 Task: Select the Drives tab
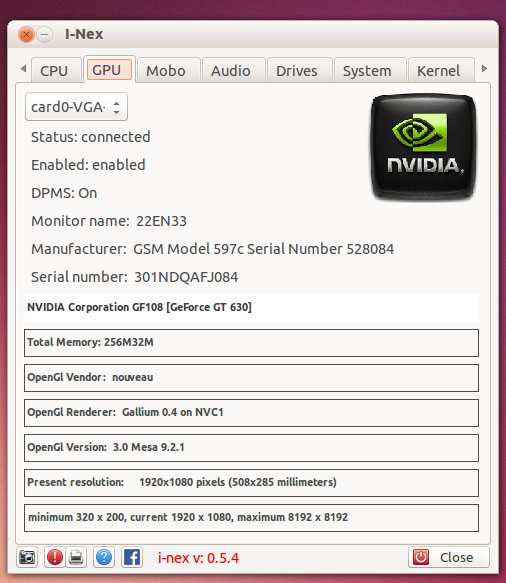297,71
